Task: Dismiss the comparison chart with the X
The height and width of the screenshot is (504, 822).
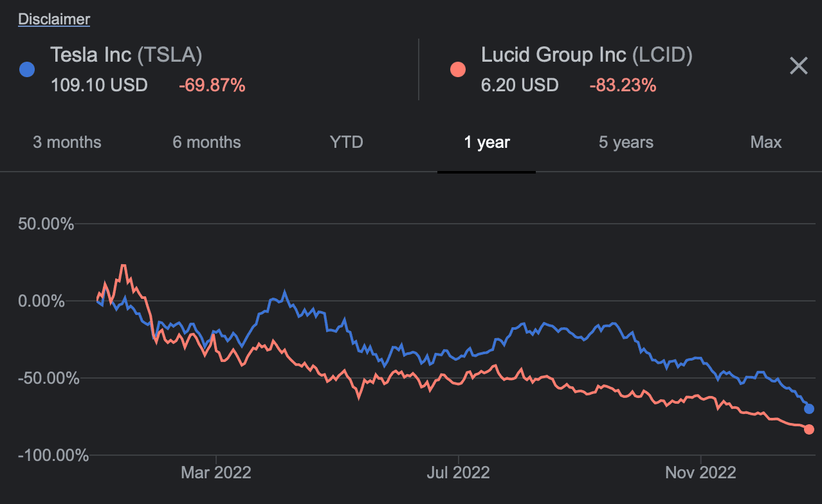Action: [798, 66]
